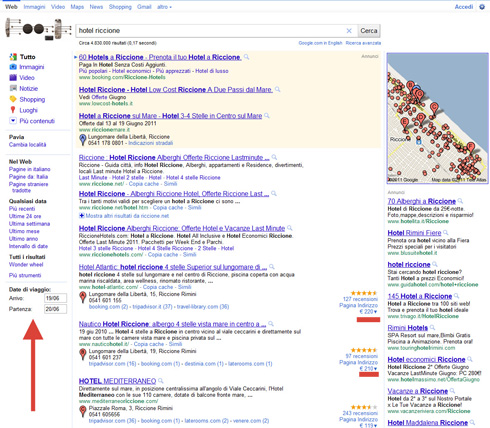Click Accedi sign-in link
Screen dimensions: 490x428
[464, 7]
